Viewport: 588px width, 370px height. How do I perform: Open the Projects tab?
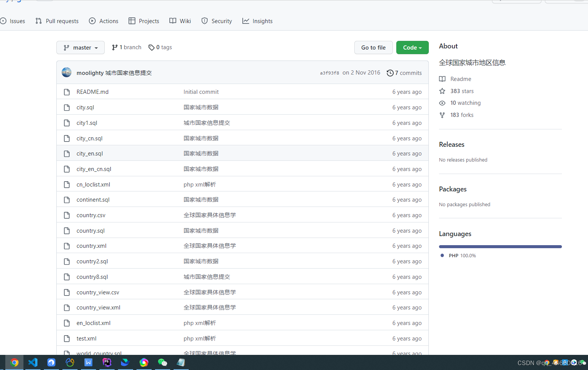144,21
